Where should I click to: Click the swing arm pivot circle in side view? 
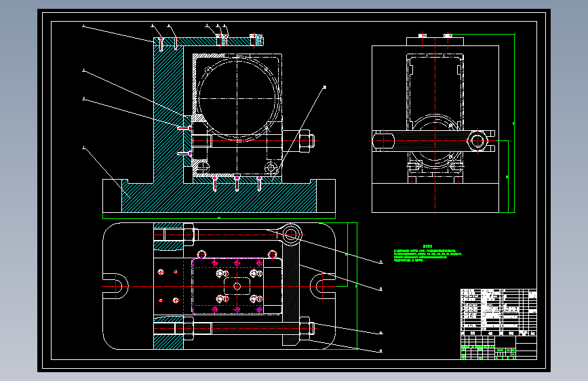[477, 142]
